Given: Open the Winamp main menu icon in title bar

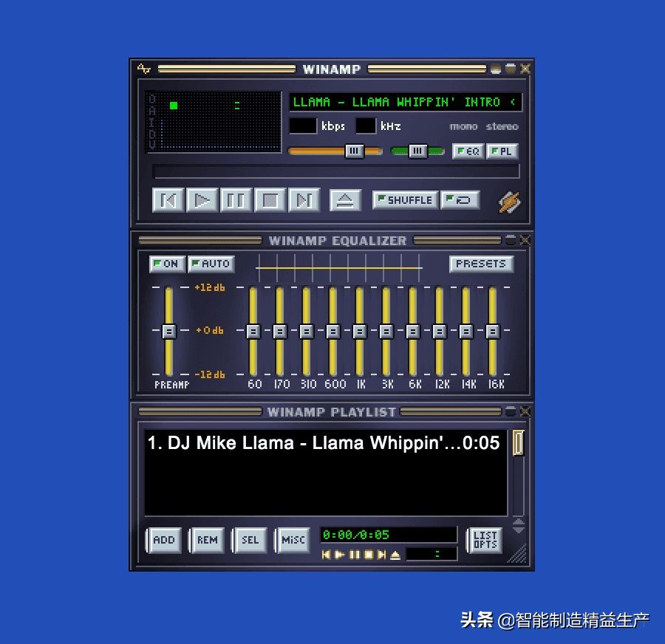Looking at the screenshot, I should point(144,68).
